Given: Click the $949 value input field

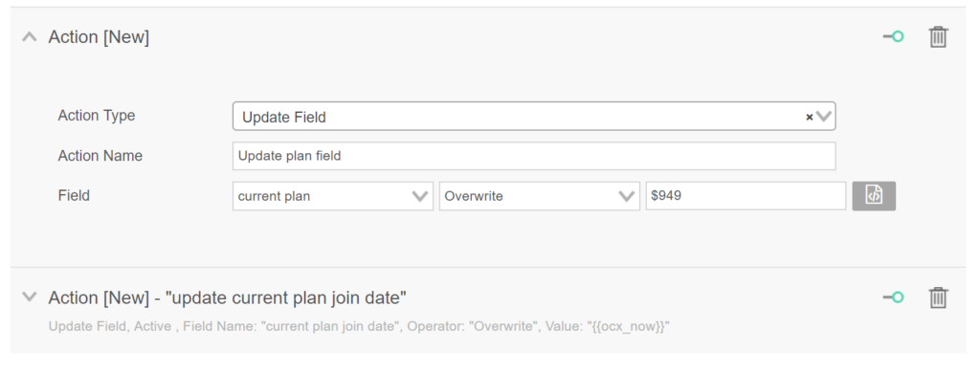Looking at the screenshot, I should [x=746, y=196].
